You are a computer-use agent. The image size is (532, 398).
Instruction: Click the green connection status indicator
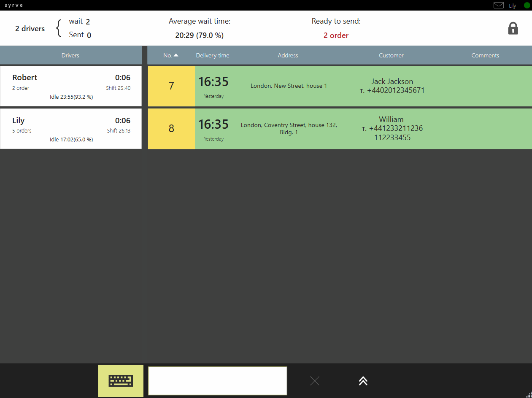(x=527, y=5)
